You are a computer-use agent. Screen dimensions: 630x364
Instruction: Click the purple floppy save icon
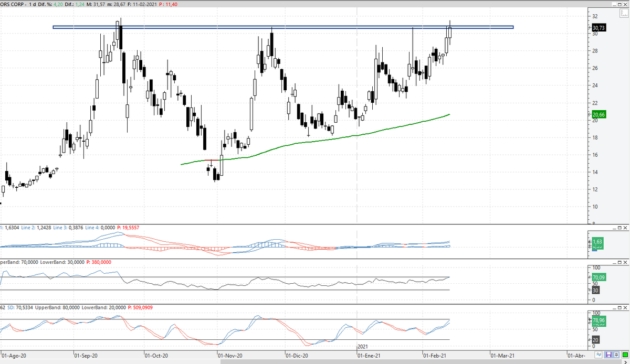click(x=609, y=355)
